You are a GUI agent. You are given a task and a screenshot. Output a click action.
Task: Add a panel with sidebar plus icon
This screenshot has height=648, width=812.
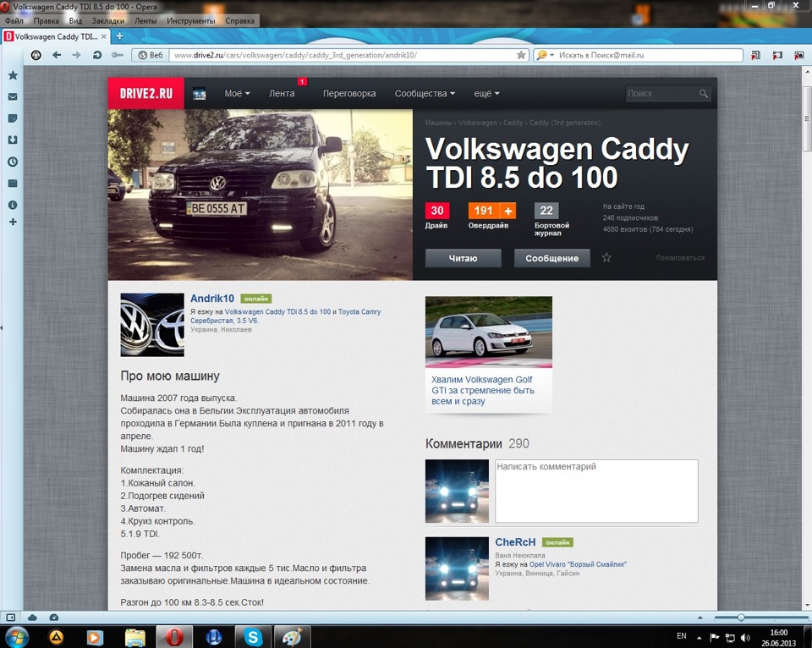(x=13, y=222)
